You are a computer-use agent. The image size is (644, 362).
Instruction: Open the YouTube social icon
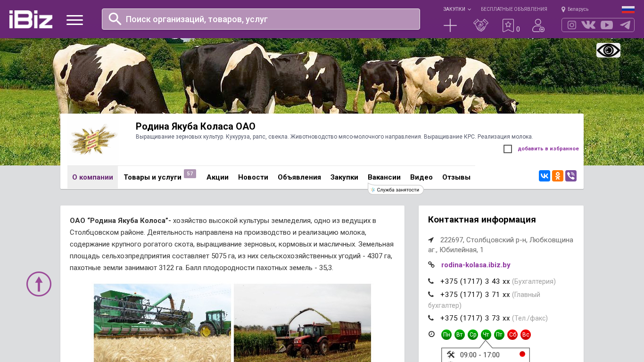[607, 25]
